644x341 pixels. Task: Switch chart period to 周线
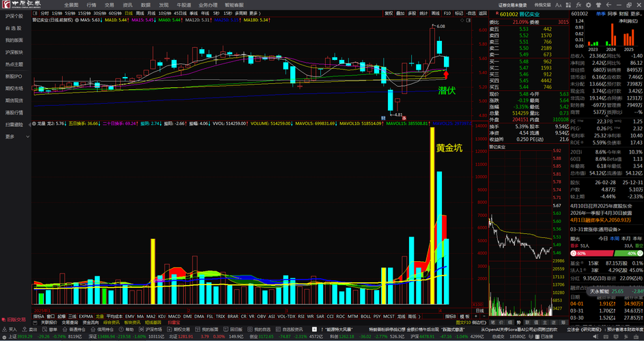139,13
